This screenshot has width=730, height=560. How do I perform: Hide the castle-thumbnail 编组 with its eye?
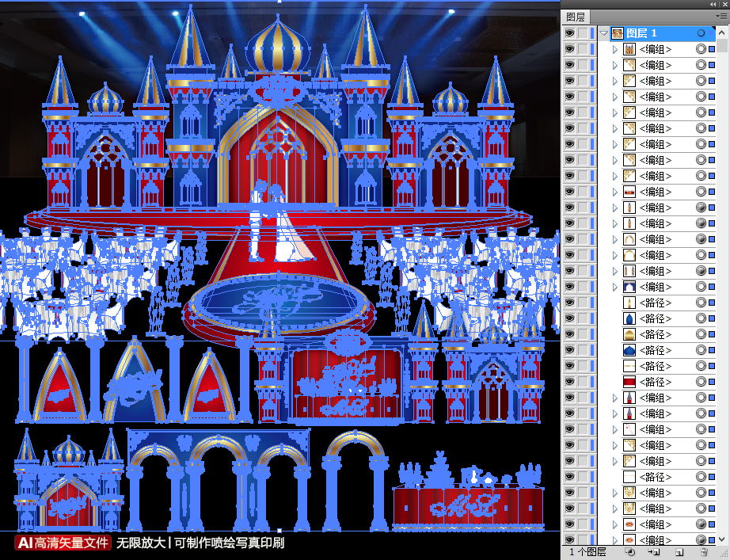[569, 49]
